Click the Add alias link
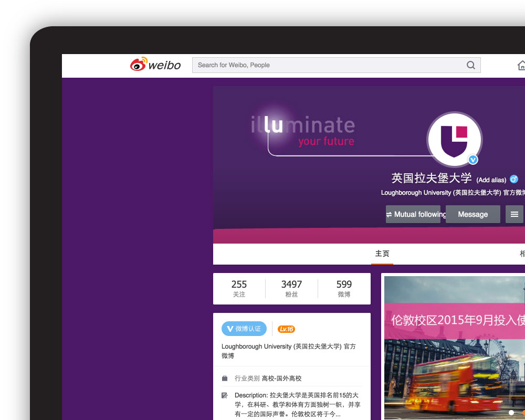This screenshot has height=420, width=525. (x=491, y=180)
